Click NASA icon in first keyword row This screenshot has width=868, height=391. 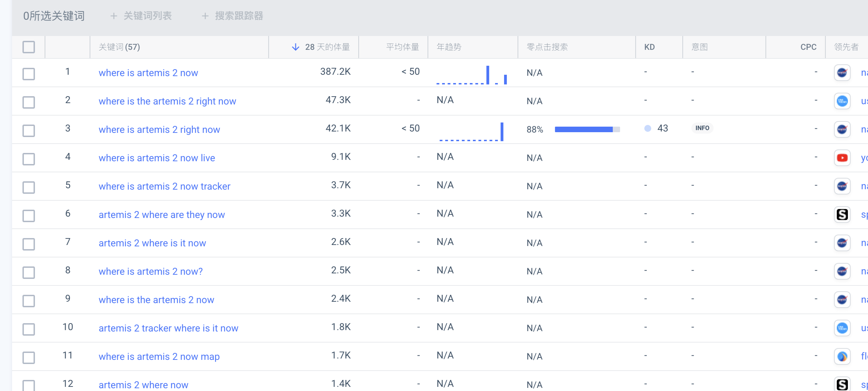pos(842,73)
